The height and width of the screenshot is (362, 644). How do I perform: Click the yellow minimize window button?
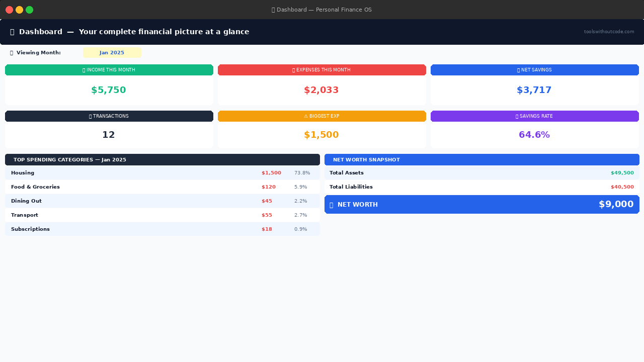point(20,10)
